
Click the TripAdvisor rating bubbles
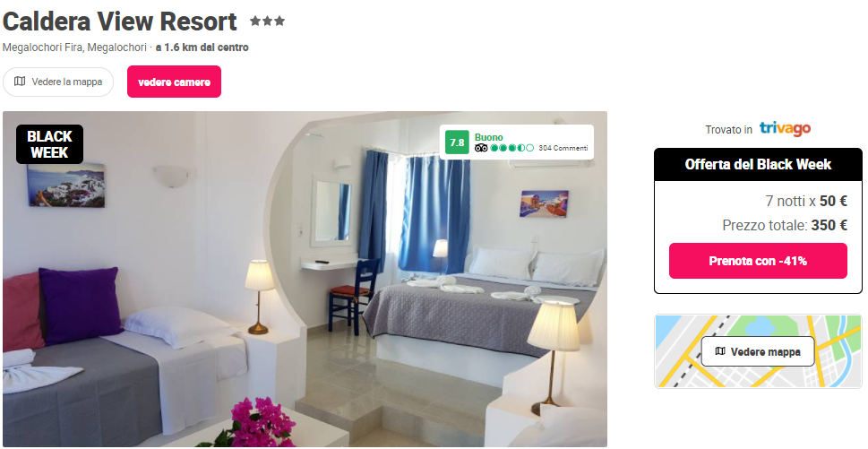tap(512, 148)
